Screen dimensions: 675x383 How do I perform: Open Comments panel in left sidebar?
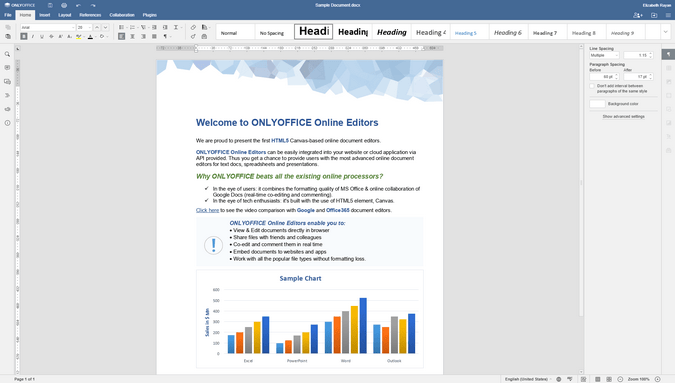7,68
